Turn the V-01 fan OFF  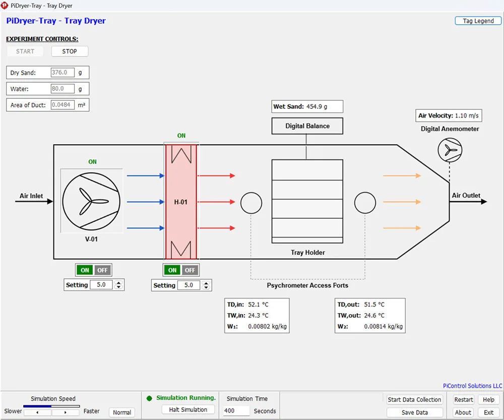[102, 270]
